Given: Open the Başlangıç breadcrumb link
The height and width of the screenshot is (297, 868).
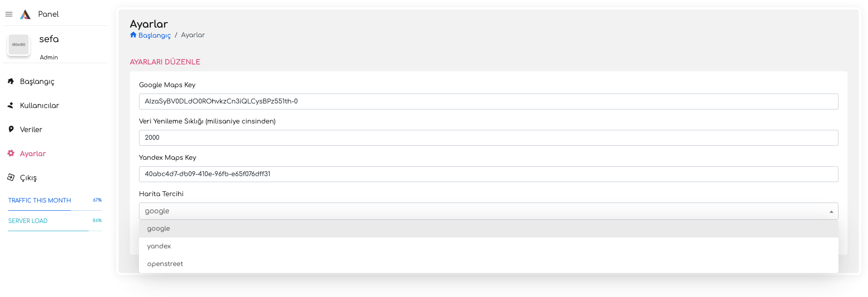Looking at the screenshot, I should 154,35.
